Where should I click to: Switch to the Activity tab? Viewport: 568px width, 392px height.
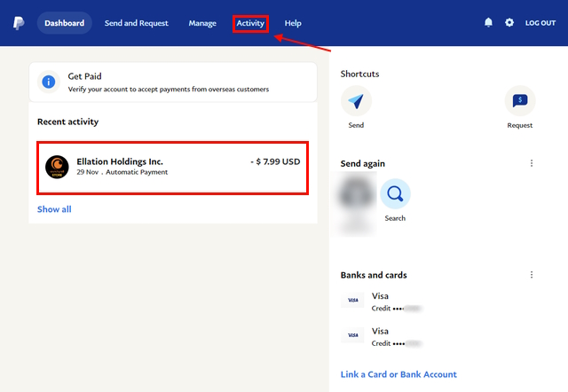click(x=250, y=23)
